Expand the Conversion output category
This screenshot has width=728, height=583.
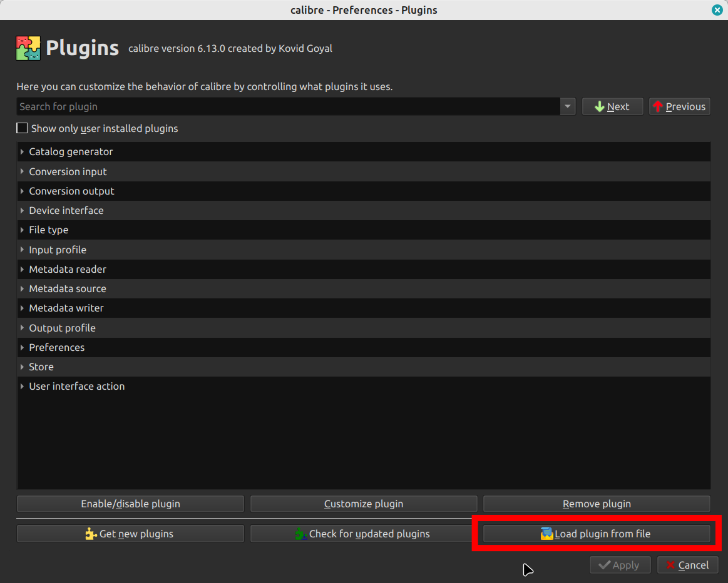tap(22, 191)
